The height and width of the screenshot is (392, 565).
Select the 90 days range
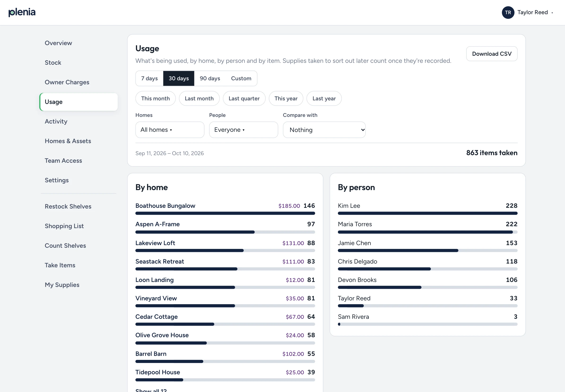[210, 78]
